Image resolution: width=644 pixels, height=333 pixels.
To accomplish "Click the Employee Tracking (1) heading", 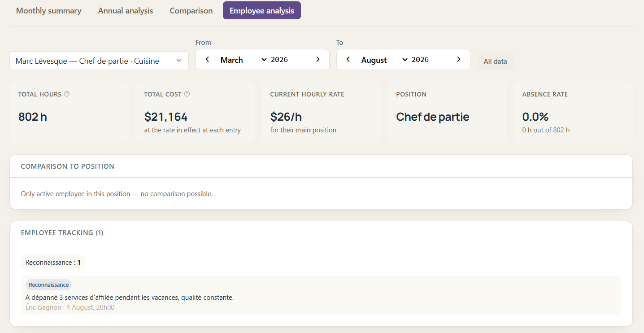I will [62, 233].
